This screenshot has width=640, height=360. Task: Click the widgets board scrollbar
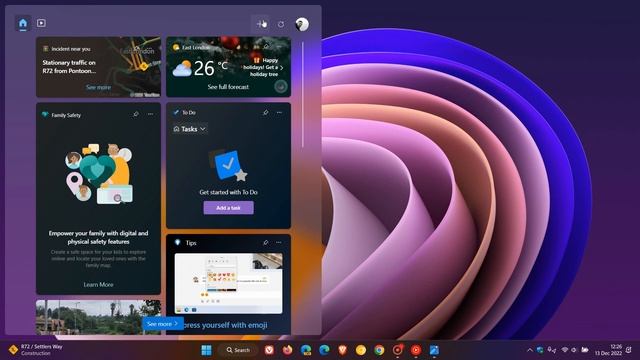[x=302, y=95]
